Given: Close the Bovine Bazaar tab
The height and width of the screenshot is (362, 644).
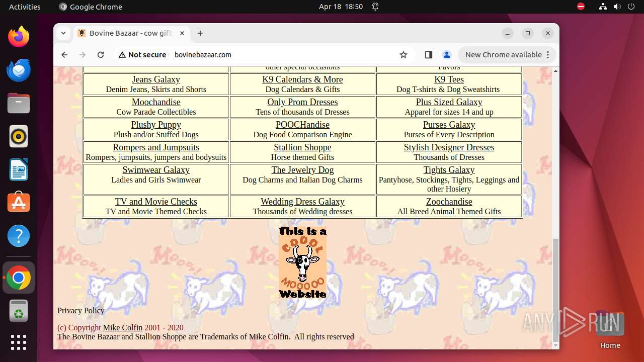Looking at the screenshot, I should click(182, 33).
